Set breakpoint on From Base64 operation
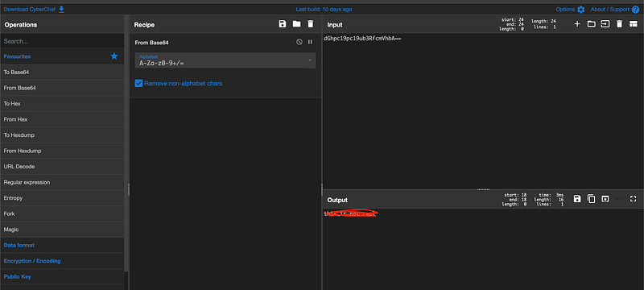This screenshot has height=290, width=644. [310, 43]
